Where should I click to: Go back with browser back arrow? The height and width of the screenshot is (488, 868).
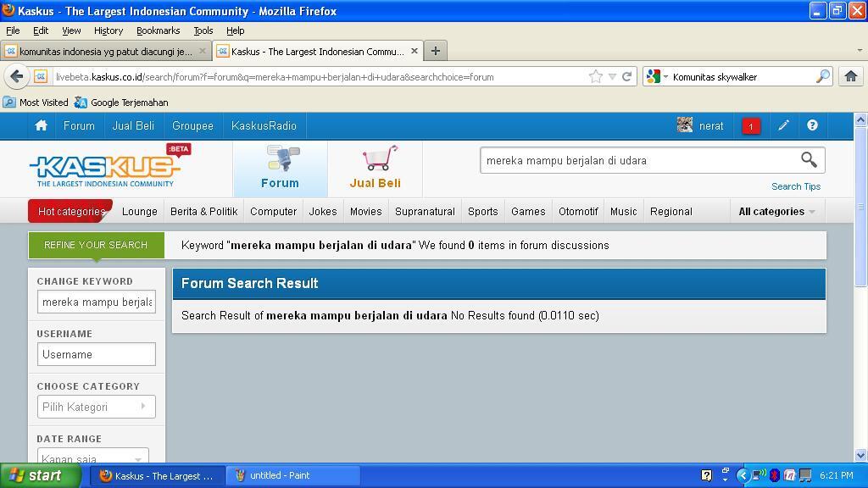click(x=16, y=76)
